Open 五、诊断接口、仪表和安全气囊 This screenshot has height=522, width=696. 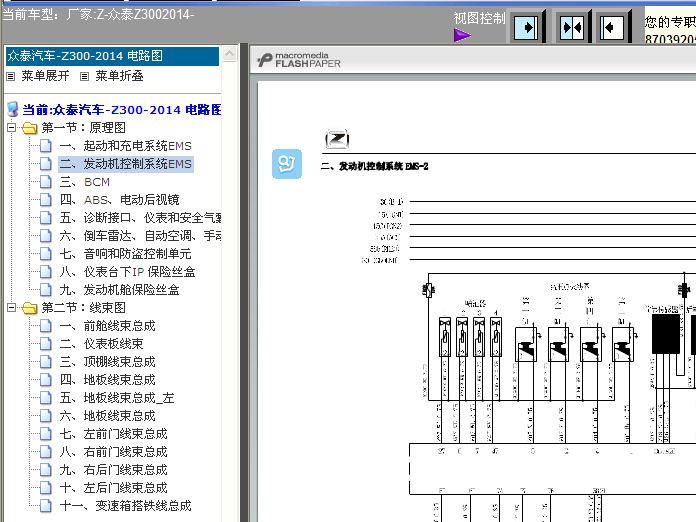140,218
